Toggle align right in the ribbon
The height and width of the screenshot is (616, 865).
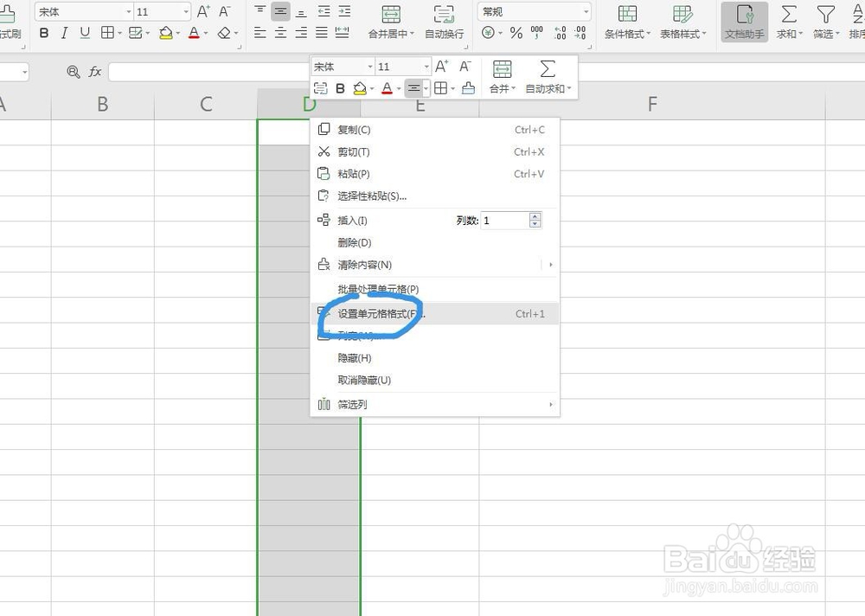tap(301, 33)
